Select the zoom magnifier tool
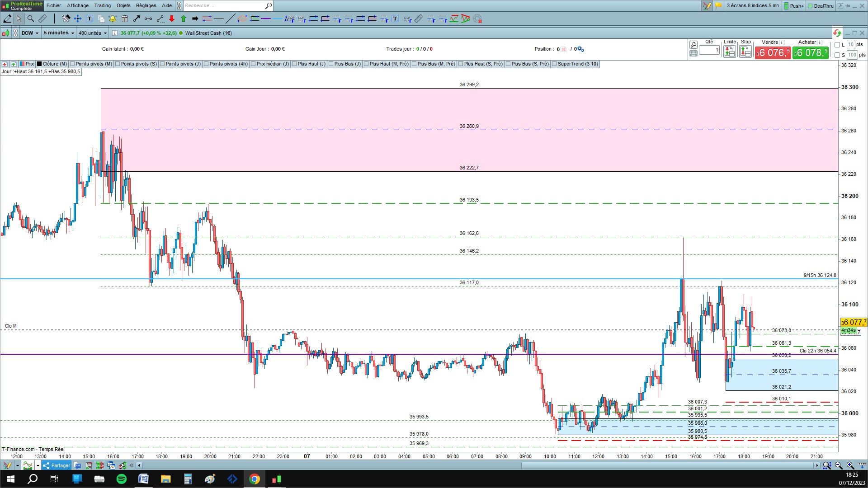The image size is (868, 488). pos(31,19)
